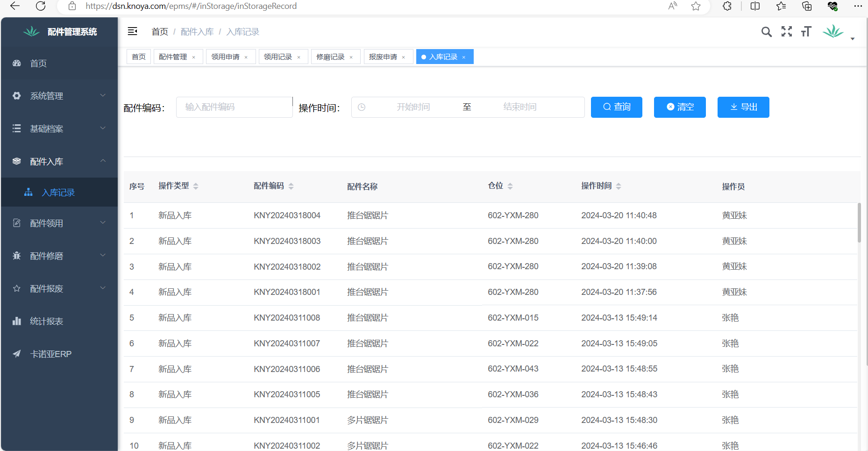The width and height of the screenshot is (868, 451).
Task: Sort table by 配件编码 column
Action: [x=291, y=186]
